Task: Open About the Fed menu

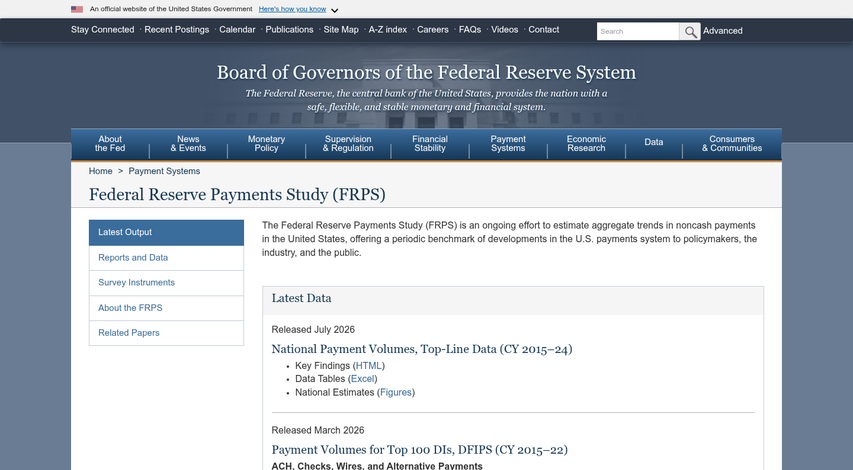Action: tap(110, 144)
